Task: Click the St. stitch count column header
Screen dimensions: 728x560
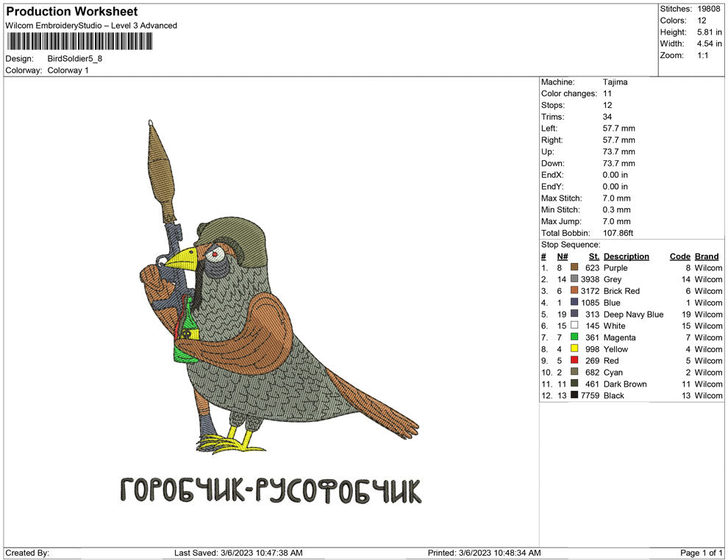Action: (x=594, y=256)
